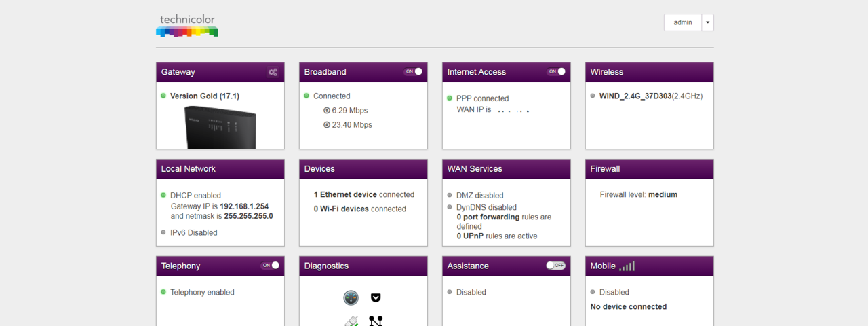The width and height of the screenshot is (868, 326).
Task: Open the diagnostics speed gauge icon
Action: pos(351,297)
